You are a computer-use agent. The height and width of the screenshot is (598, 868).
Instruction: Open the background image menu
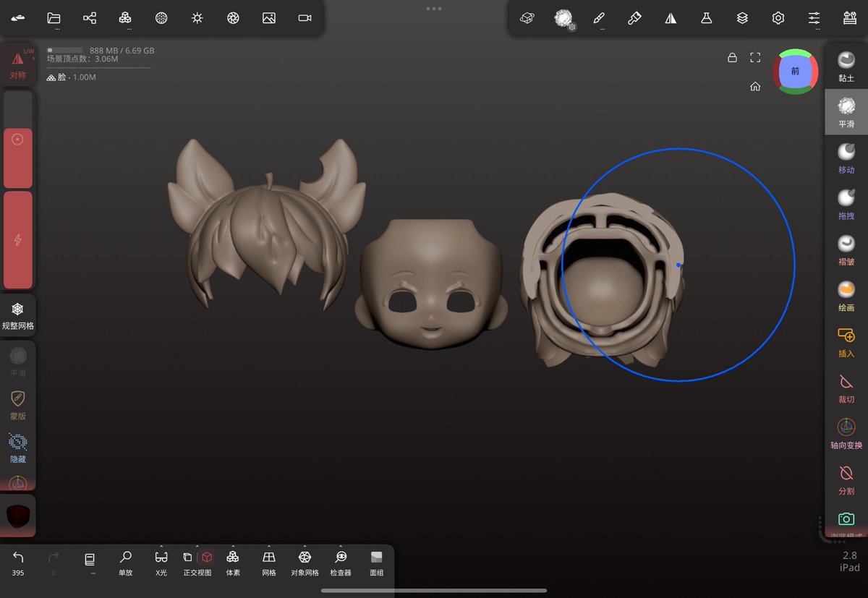[x=269, y=18]
